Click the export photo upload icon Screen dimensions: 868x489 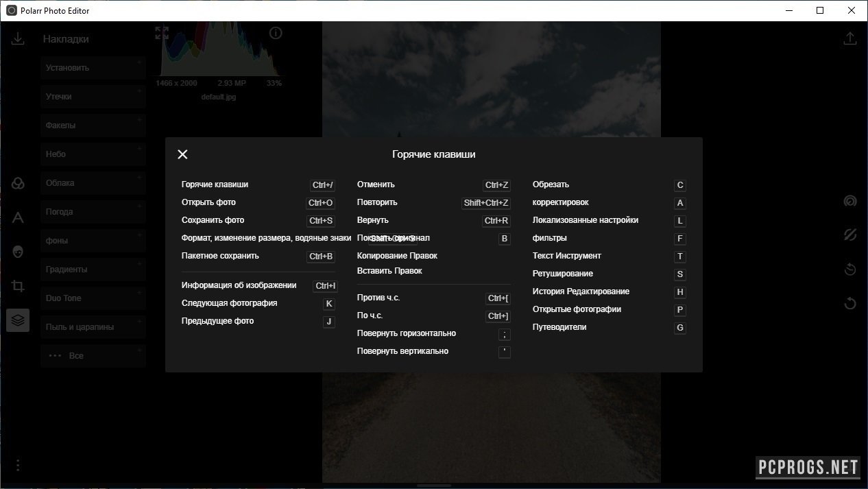(x=849, y=38)
